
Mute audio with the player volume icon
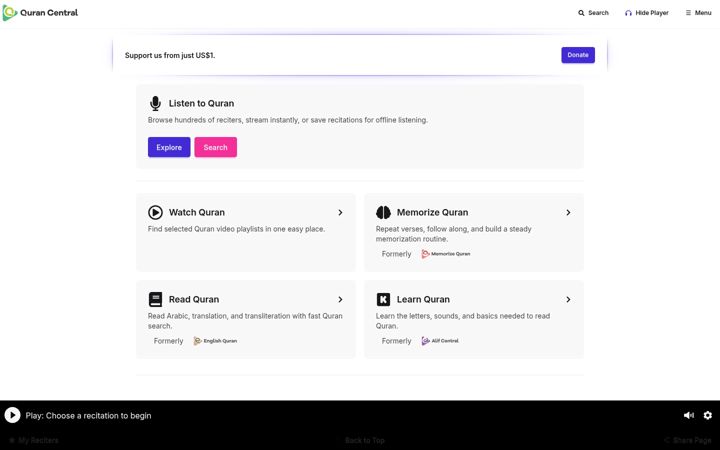click(x=689, y=415)
